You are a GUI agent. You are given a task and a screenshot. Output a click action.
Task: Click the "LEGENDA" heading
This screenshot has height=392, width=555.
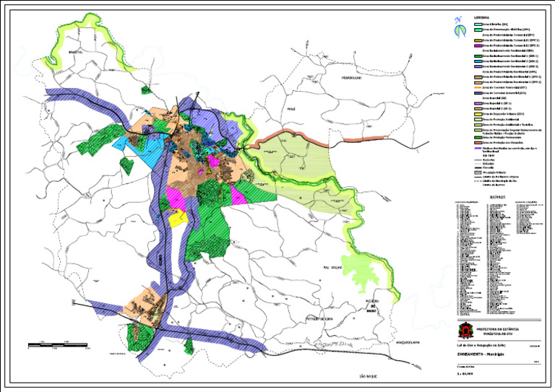(x=481, y=17)
